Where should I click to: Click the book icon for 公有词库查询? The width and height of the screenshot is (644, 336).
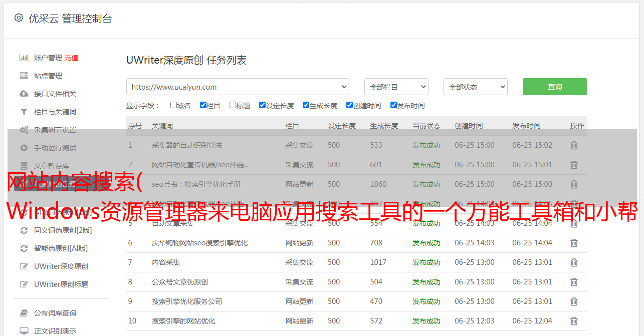click(x=24, y=313)
